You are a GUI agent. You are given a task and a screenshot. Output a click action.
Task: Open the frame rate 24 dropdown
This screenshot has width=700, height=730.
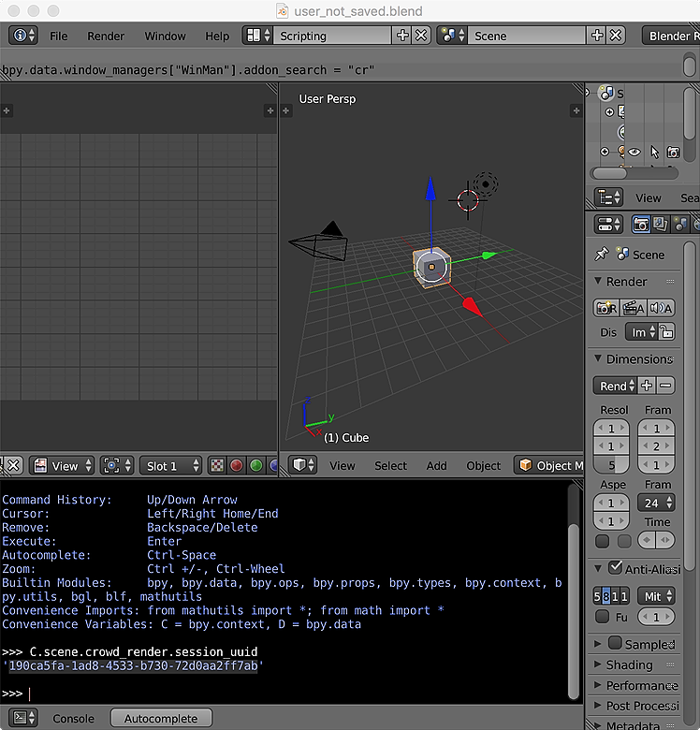click(x=656, y=503)
